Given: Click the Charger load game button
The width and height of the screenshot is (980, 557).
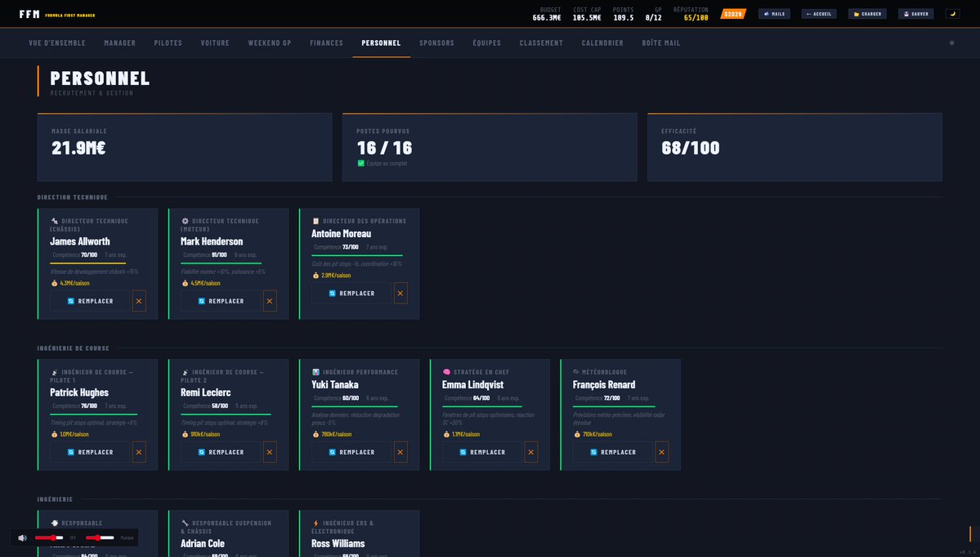Looking at the screenshot, I should tap(867, 14).
